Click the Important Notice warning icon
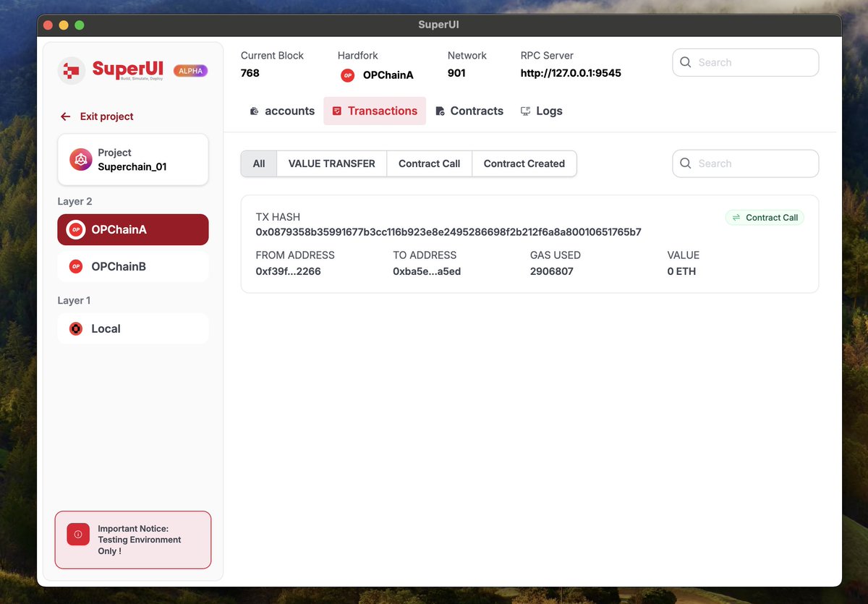 [x=78, y=535]
